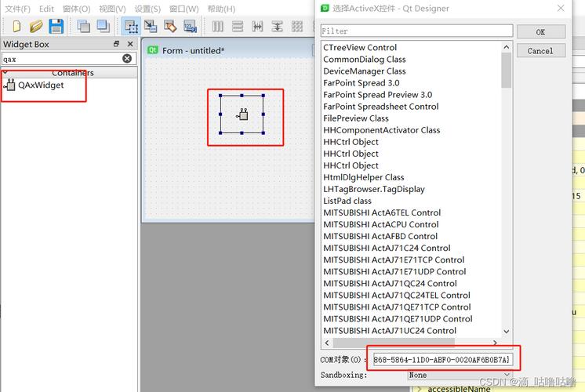Image resolution: width=585 pixels, height=392 pixels.
Task: Click the COM对象 input field
Action: (441, 359)
